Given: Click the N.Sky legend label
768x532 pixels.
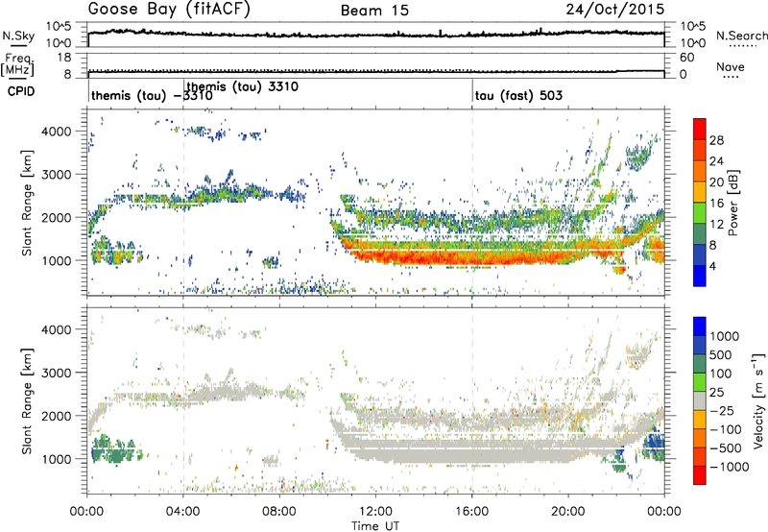Looking at the screenshot, I should 18,36.
